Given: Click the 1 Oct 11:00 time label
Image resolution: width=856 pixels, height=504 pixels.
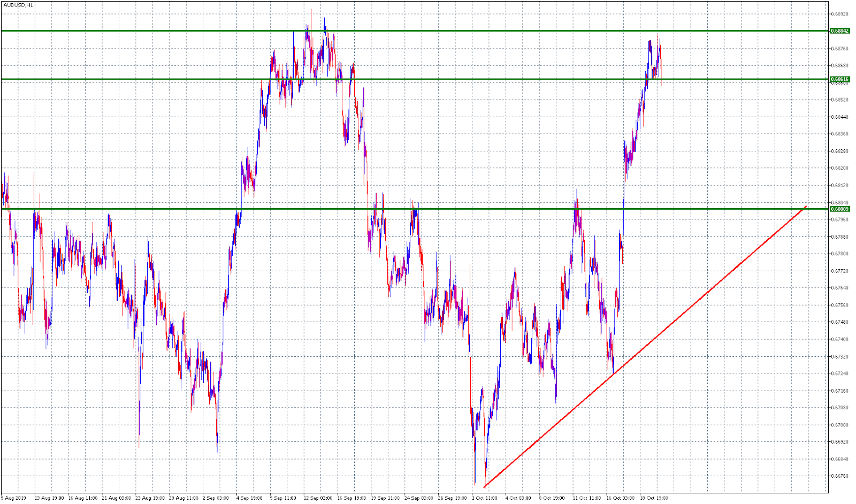Looking at the screenshot, I should [x=485, y=498].
